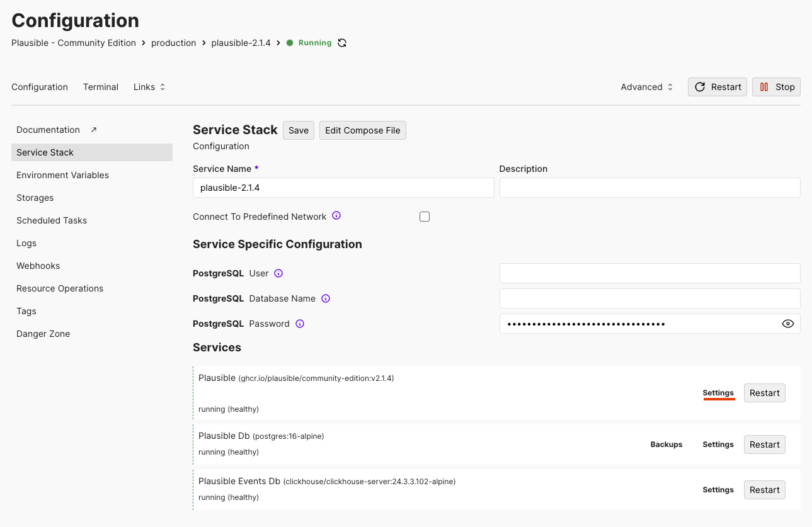Click the 'plausible-2.1.4' breadcrumb
The image size is (812, 527).
click(x=241, y=43)
